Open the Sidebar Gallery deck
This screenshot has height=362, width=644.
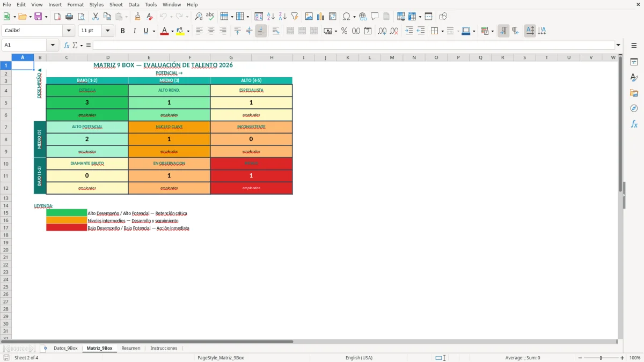(x=634, y=93)
